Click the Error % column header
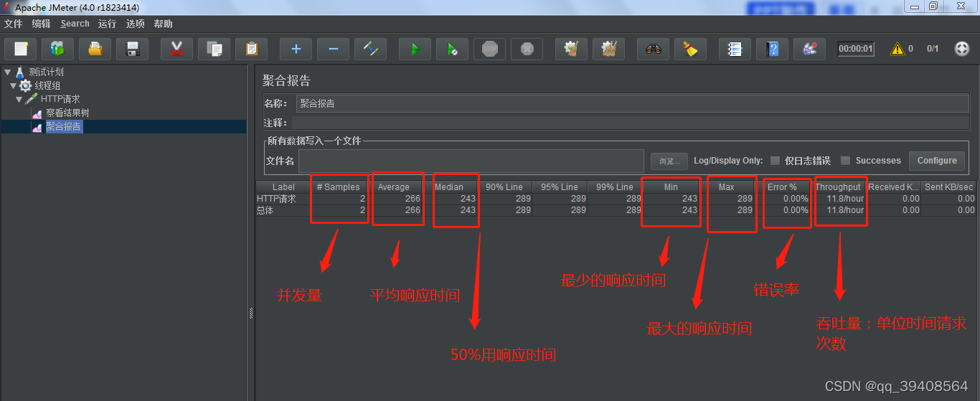 tap(781, 187)
